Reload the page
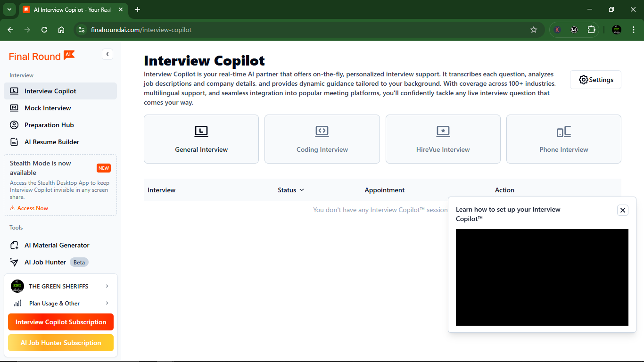 (x=44, y=30)
